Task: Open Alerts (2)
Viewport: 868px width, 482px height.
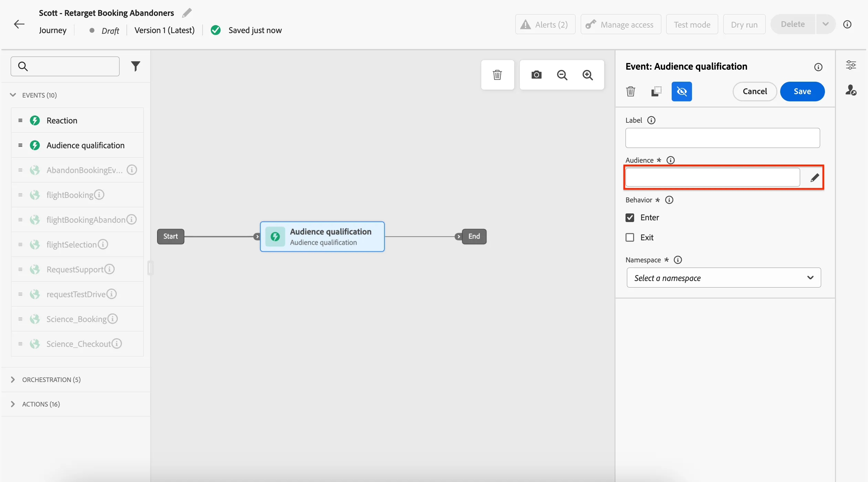Action: [545, 24]
